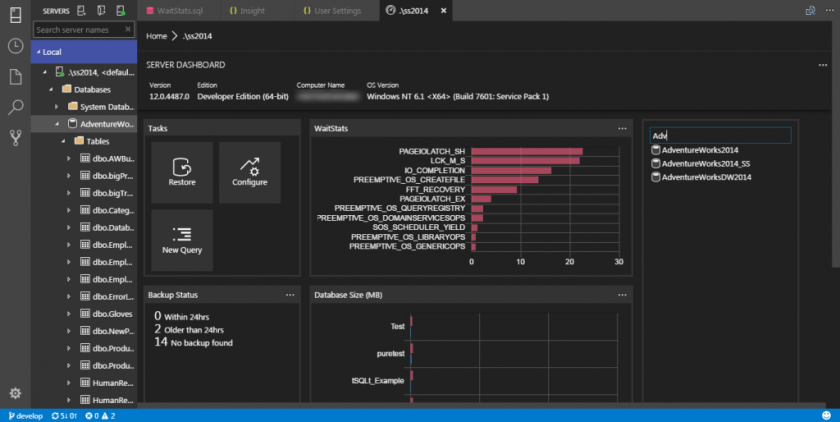Click the 12.0.4487.0 version value
840x422 pixels.
click(x=169, y=96)
